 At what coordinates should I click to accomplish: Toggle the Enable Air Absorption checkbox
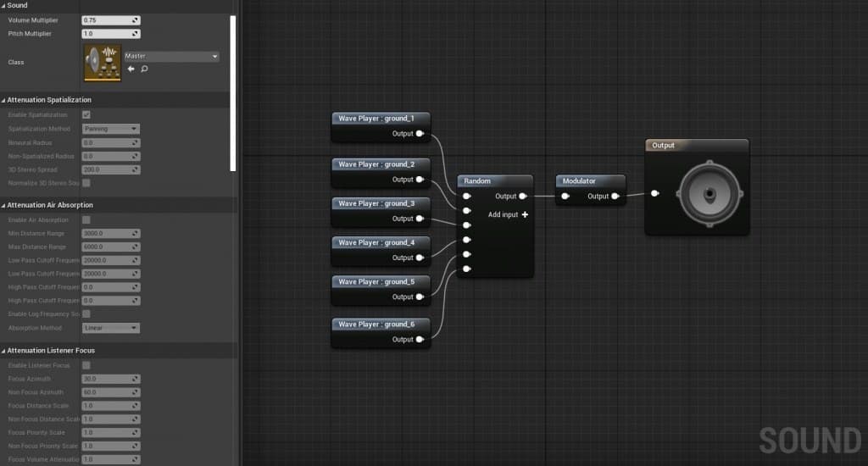[86, 219]
